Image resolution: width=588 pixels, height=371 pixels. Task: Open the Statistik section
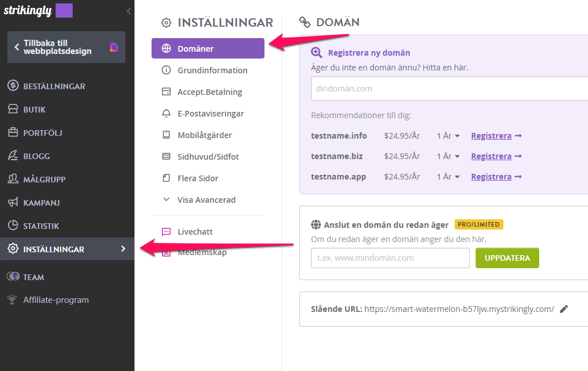click(x=41, y=226)
